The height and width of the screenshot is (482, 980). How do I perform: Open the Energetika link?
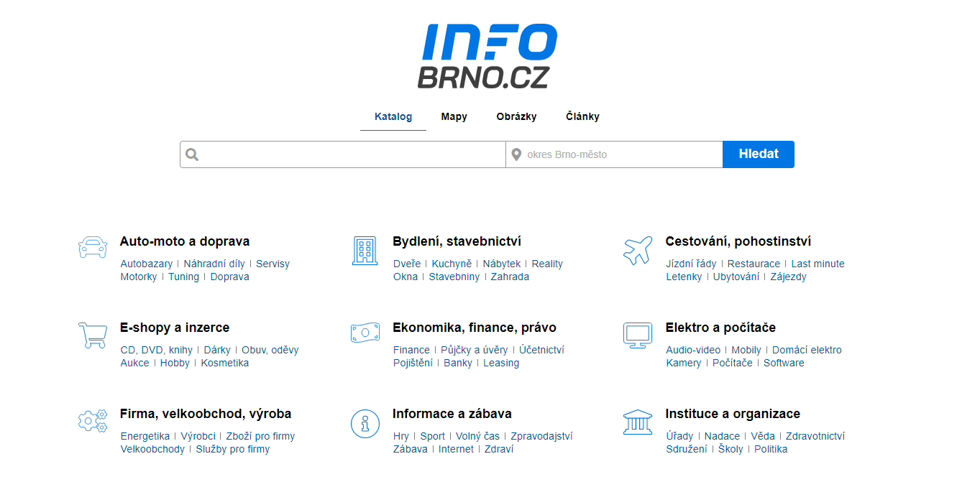click(145, 436)
